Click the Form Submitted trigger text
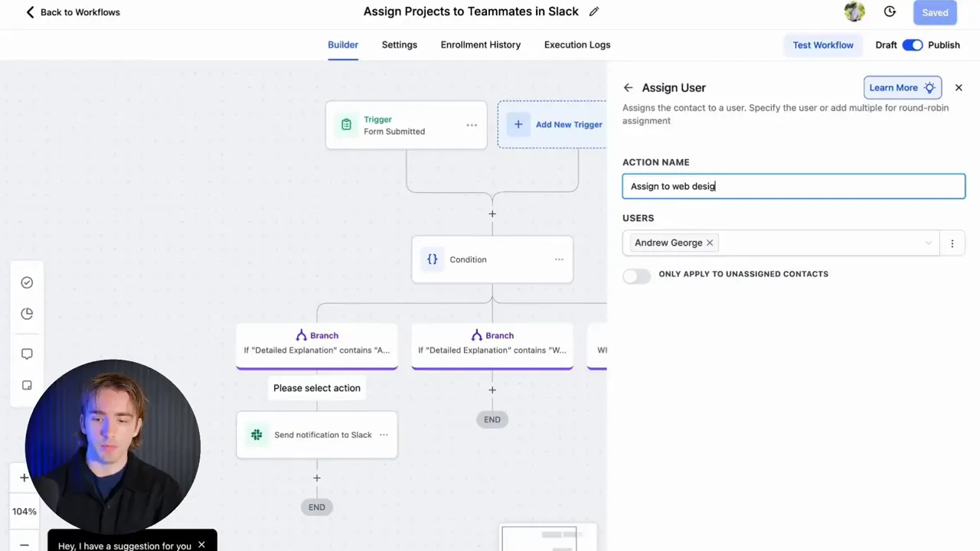Screen dimensions: 980x551 [394, 132]
